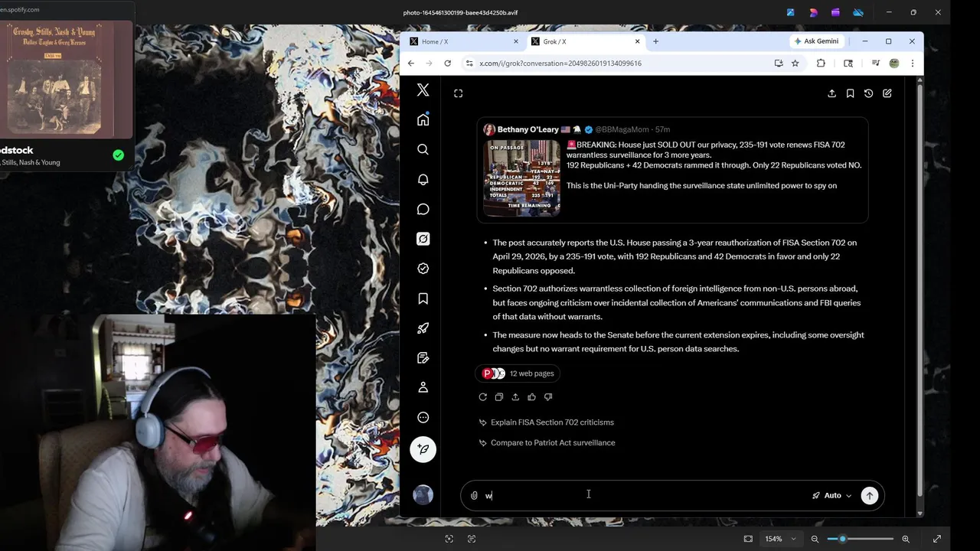Open Notifications bell in X sidebar

pos(423,179)
